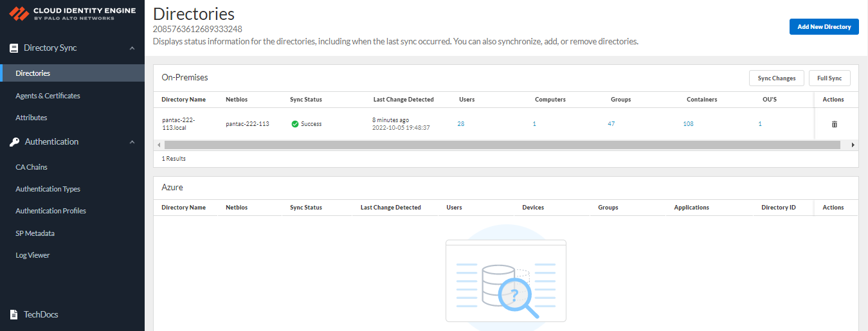Collapse the Directory Sync section chevron
Viewport: 868px width, 331px height.
[132, 48]
